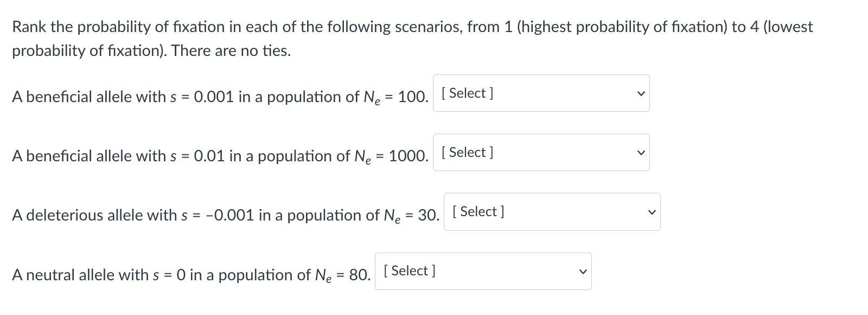
Task: Click the [ Select ] text in the last dropdown
Action: (410, 270)
